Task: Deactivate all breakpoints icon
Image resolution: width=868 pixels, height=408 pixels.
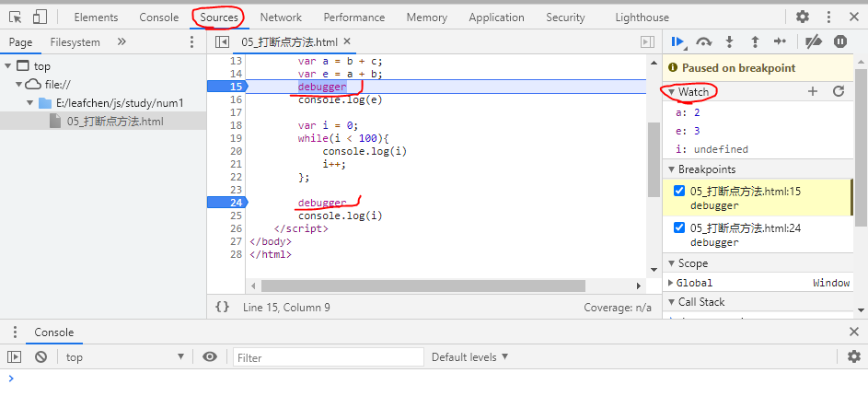Action: [x=814, y=41]
